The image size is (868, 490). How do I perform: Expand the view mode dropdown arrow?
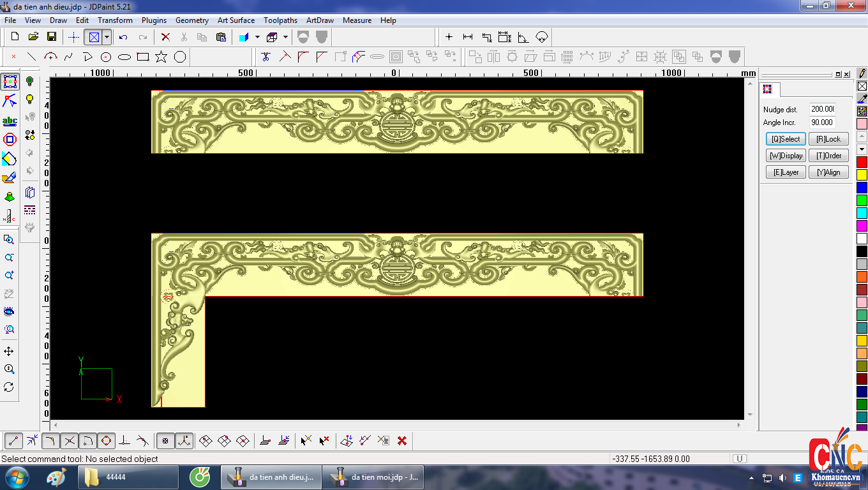107,37
